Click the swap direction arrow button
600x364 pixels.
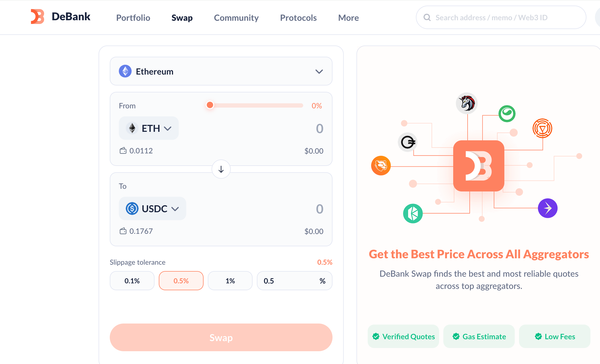221,169
